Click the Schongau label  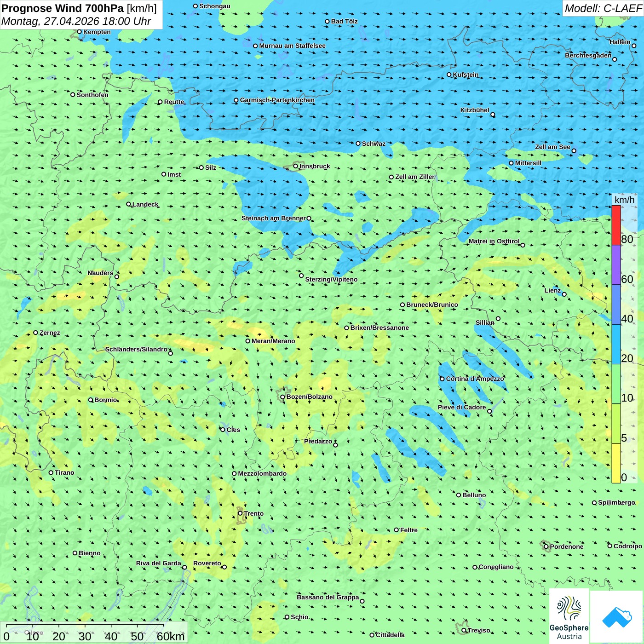tap(214, 6)
